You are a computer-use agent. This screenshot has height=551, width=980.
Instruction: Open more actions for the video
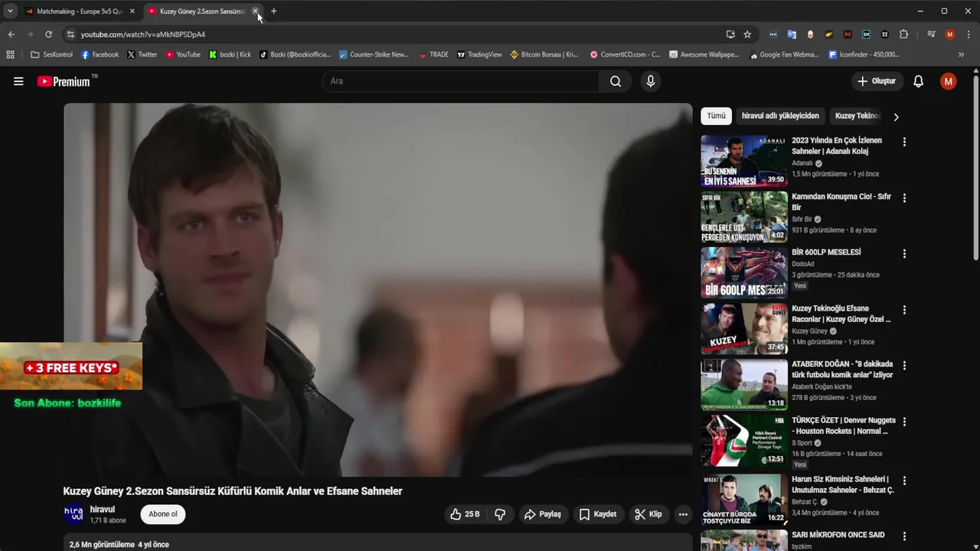click(x=683, y=514)
